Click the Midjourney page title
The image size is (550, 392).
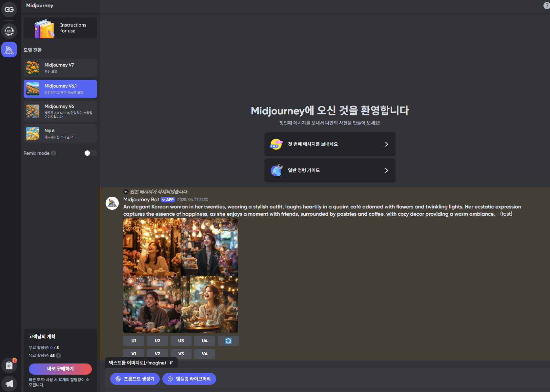[x=40, y=6]
